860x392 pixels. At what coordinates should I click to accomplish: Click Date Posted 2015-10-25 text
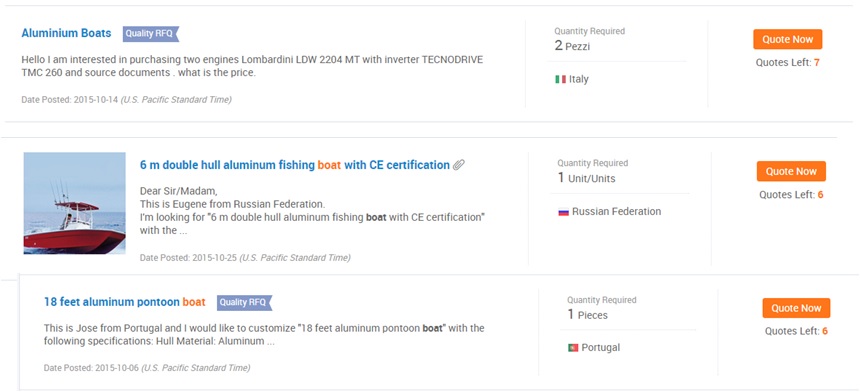[245, 258]
